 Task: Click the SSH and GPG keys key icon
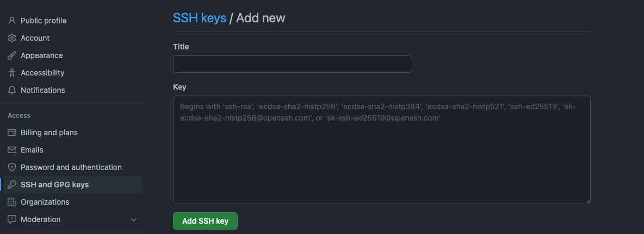[x=12, y=185]
